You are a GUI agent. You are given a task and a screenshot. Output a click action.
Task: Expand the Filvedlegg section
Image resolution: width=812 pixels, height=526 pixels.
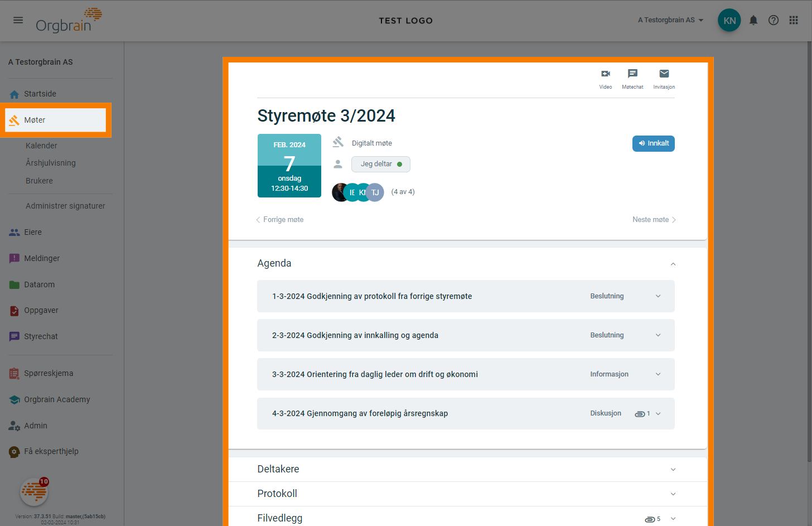pos(673,519)
